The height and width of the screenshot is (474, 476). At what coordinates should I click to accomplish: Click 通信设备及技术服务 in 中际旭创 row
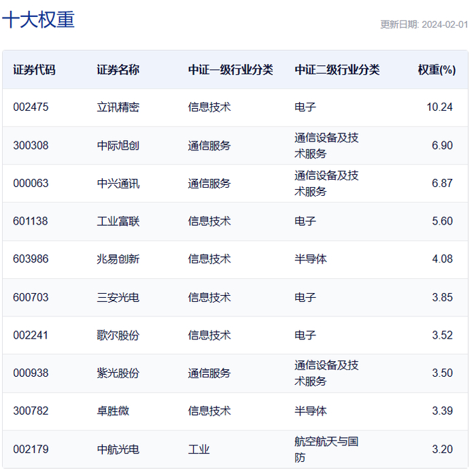[326, 146]
